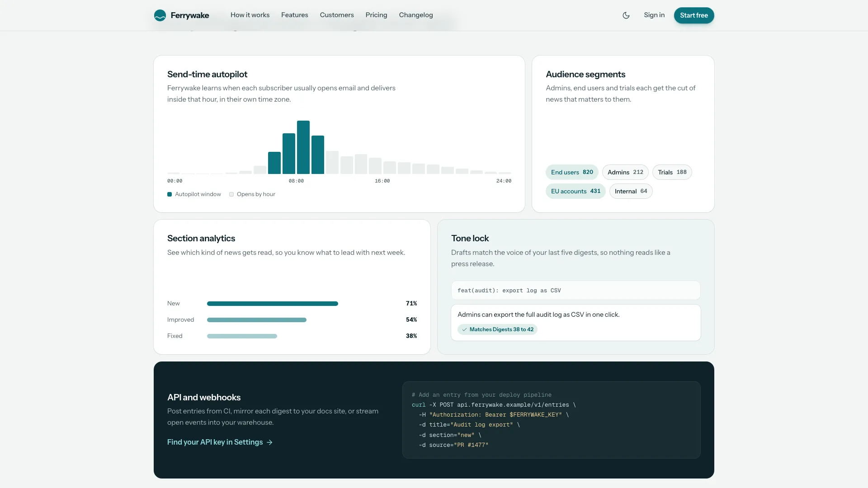This screenshot has height=488, width=868.
Task: Click the 'API and webhooks' heading
Action: pos(204,397)
